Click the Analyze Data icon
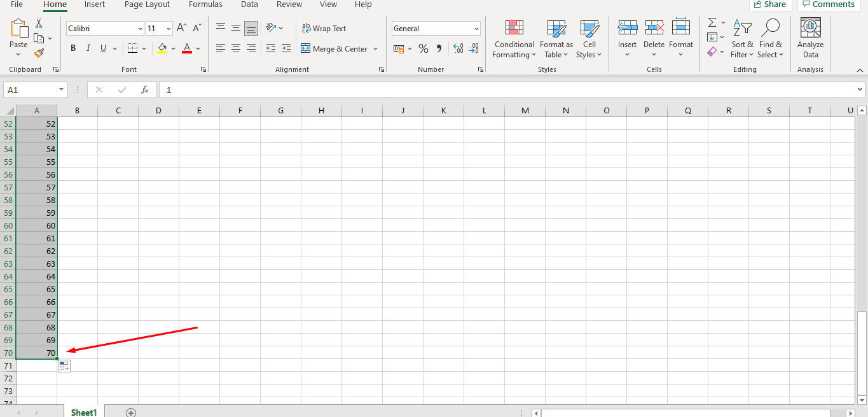Screen dimensions: 868x417 click(810, 39)
